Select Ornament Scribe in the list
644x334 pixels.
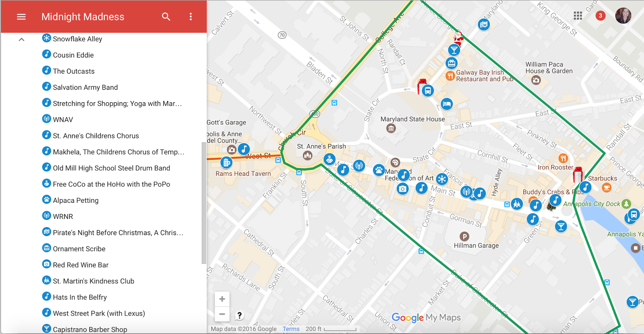click(x=74, y=249)
